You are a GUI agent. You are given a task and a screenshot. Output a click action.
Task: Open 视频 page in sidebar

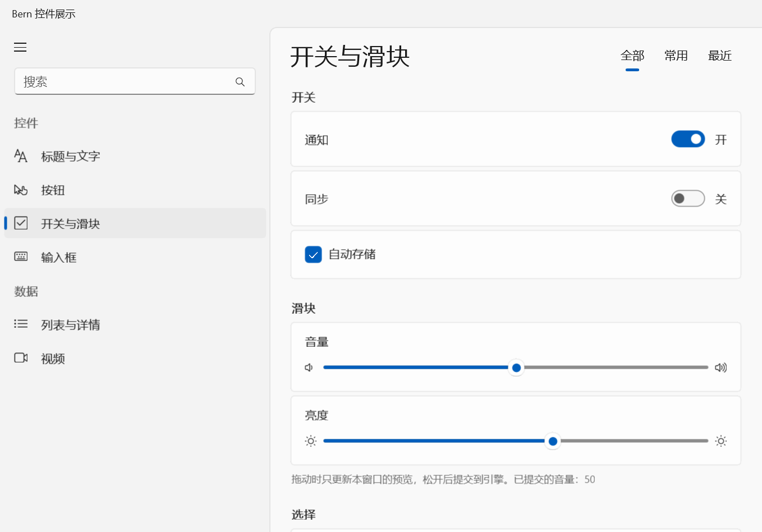[x=135, y=358]
